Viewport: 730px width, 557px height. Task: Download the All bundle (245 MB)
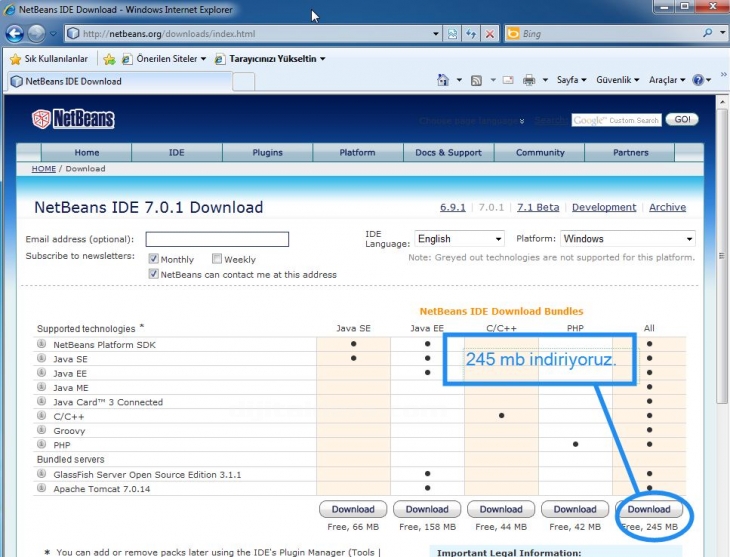click(649, 509)
